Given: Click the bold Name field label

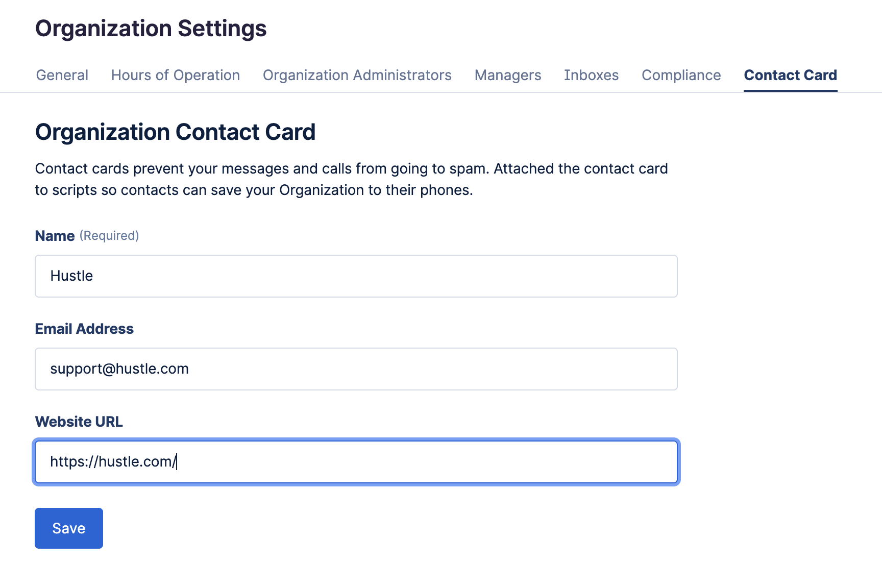Looking at the screenshot, I should coord(55,236).
